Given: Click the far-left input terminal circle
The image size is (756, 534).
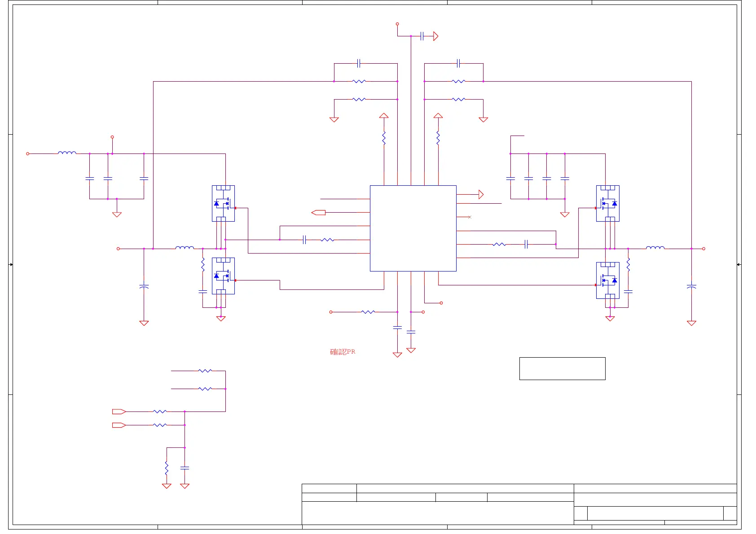Looking at the screenshot, I should (x=28, y=153).
